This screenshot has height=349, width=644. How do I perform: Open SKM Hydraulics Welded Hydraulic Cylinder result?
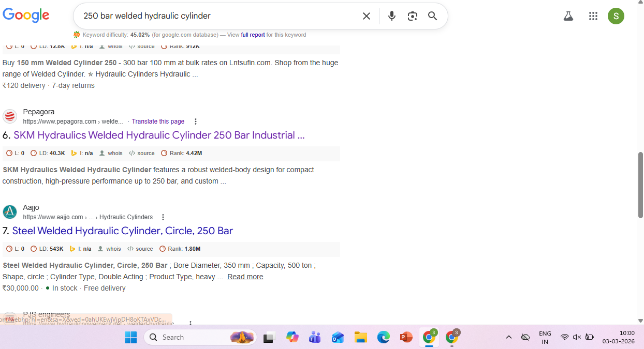[x=159, y=135]
